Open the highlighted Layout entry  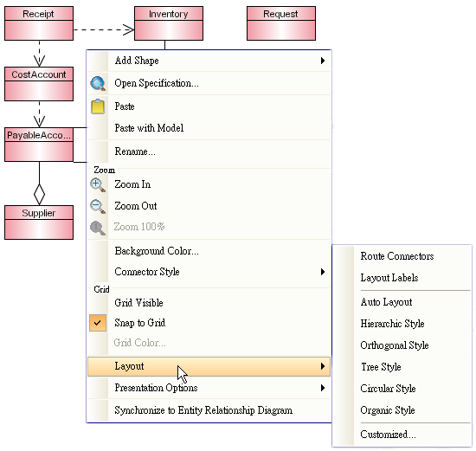[x=209, y=366]
